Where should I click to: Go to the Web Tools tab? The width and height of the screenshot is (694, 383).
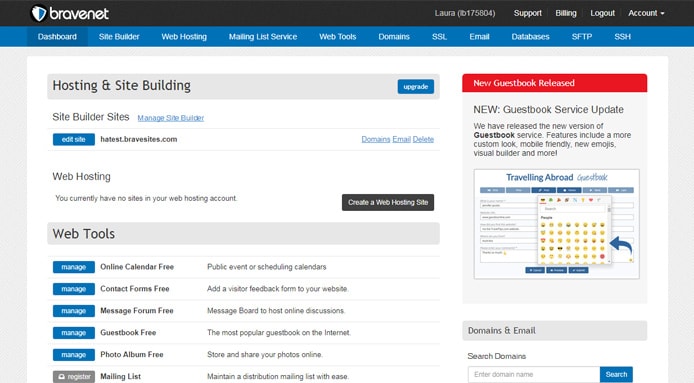pos(338,37)
